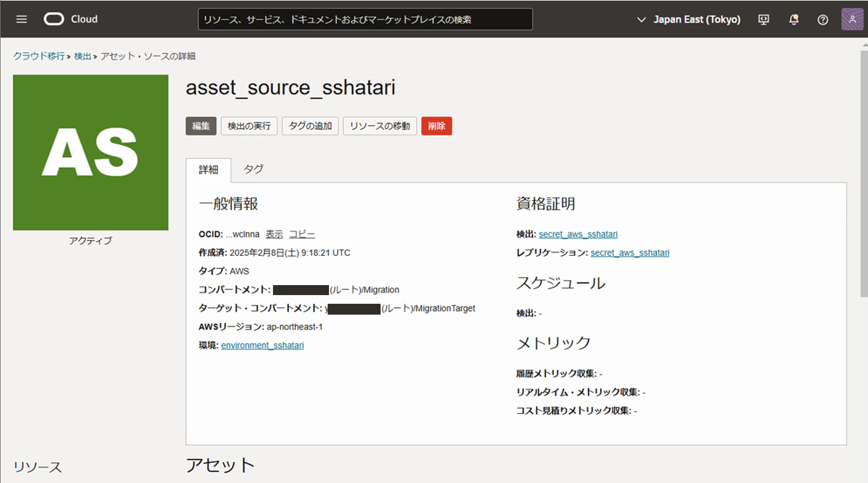868x483 pixels.
Task: Click the 検出の実行 button
Action: click(x=249, y=126)
